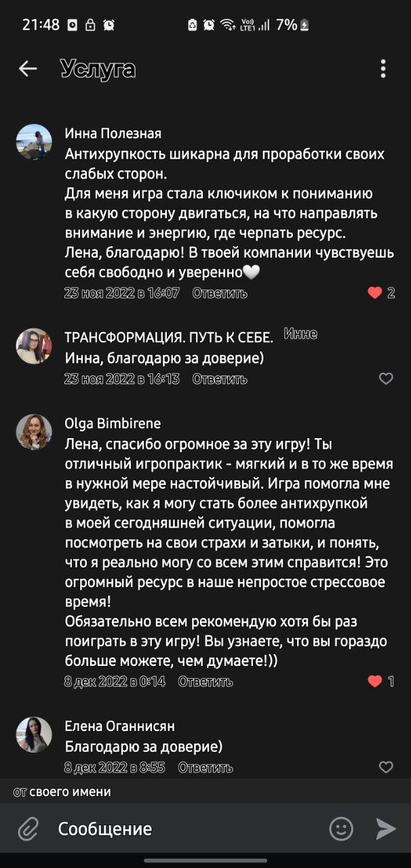Tap the 'Инне' reply-to reference

300,334
